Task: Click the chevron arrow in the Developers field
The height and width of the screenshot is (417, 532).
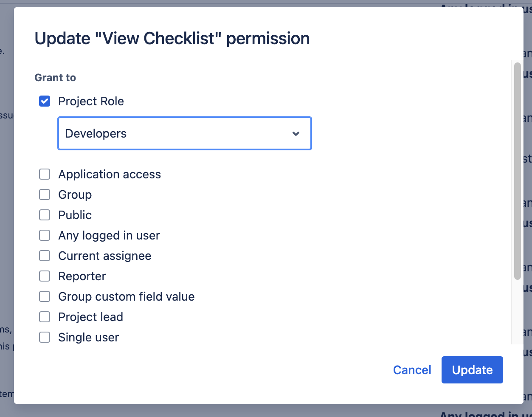Action: pyautogui.click(x=296, y=134)
